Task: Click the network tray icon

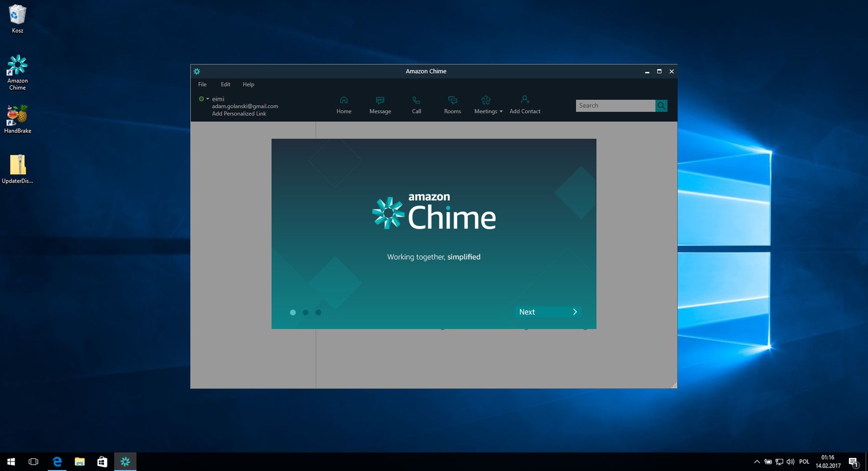Action: coord(779,461)
